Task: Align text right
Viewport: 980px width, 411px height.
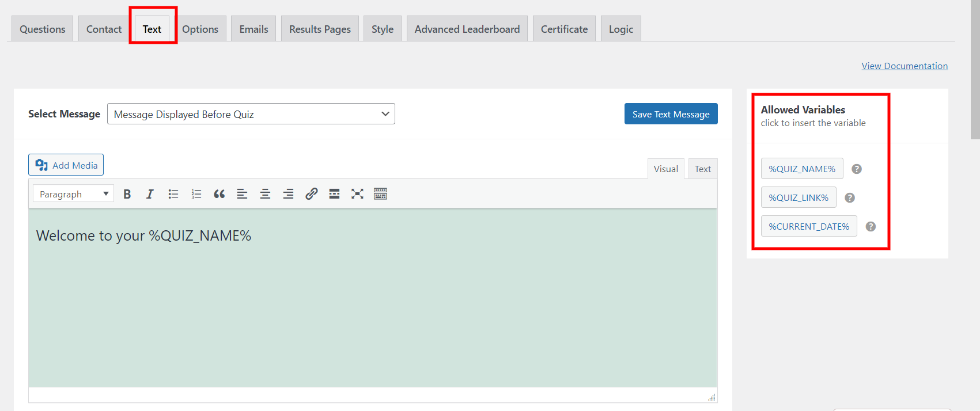Action: [288, 194]
